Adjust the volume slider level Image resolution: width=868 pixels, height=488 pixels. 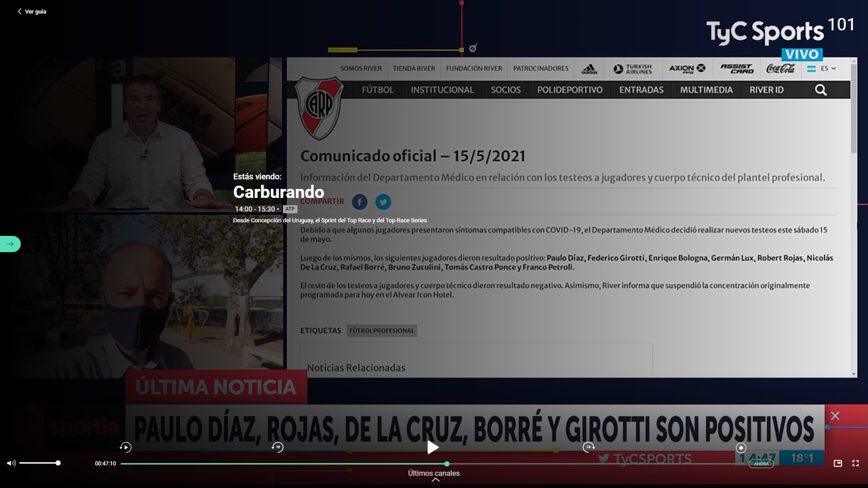point(40,463)
